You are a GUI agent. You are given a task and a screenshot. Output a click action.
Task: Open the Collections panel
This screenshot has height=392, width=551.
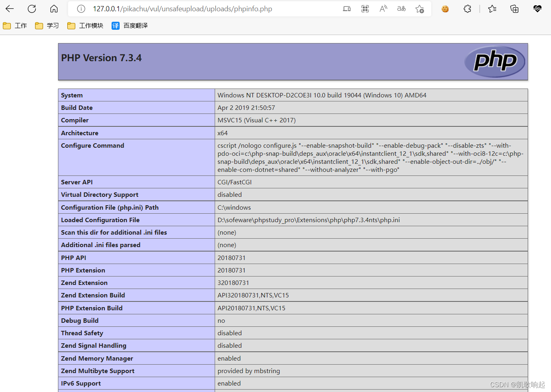[x=514, y=9]
